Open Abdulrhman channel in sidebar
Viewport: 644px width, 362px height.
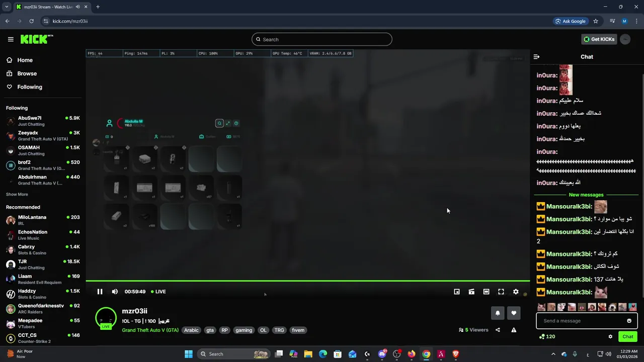43,180
